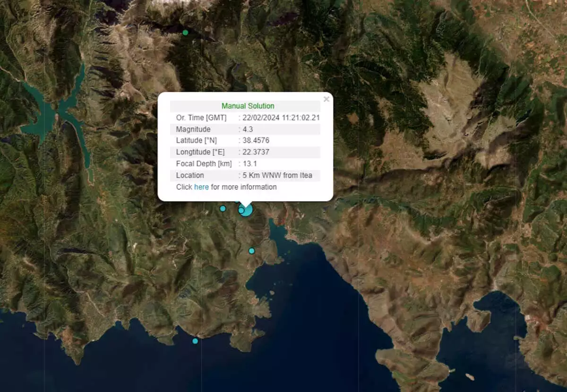This screenshot has height=392, width=567.
Task: Click the earthquake marker on the southern coastline
Action: [x=195, y=341]
